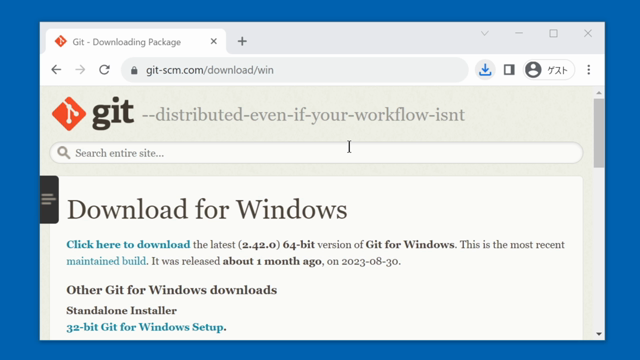Screen dimensions: 640x360
Task: Open the tab search chevron
Action: [484, 33]
